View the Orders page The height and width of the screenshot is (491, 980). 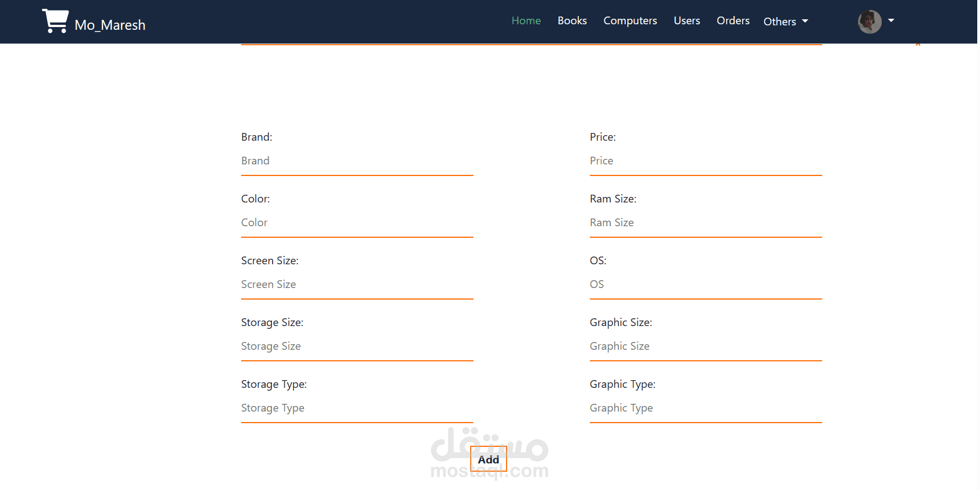click(733, 21)
